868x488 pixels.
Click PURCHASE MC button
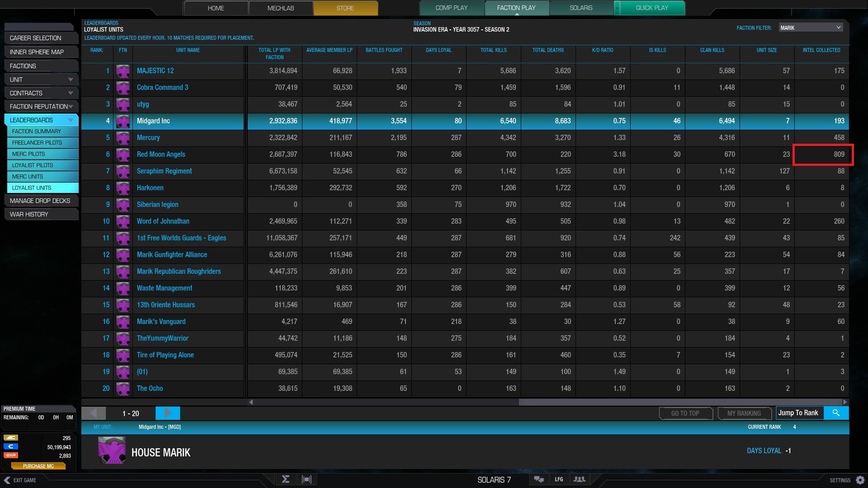38,466
